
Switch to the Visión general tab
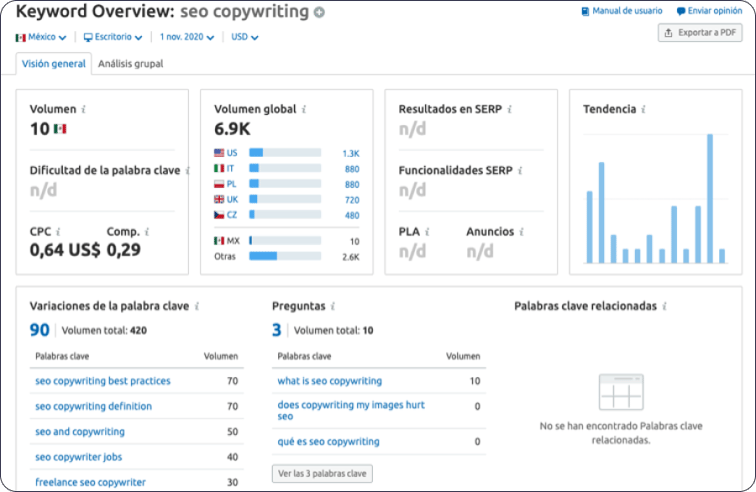coord(54,64)
